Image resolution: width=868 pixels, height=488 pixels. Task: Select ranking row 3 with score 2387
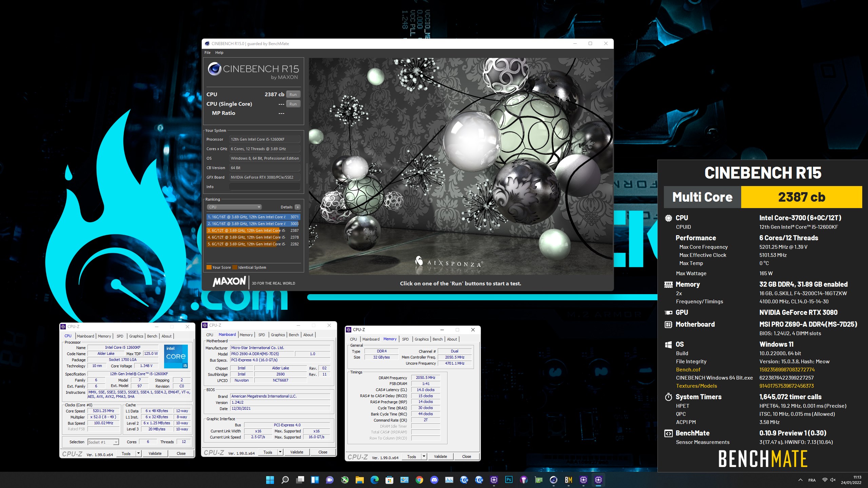(x=253, y=230)
